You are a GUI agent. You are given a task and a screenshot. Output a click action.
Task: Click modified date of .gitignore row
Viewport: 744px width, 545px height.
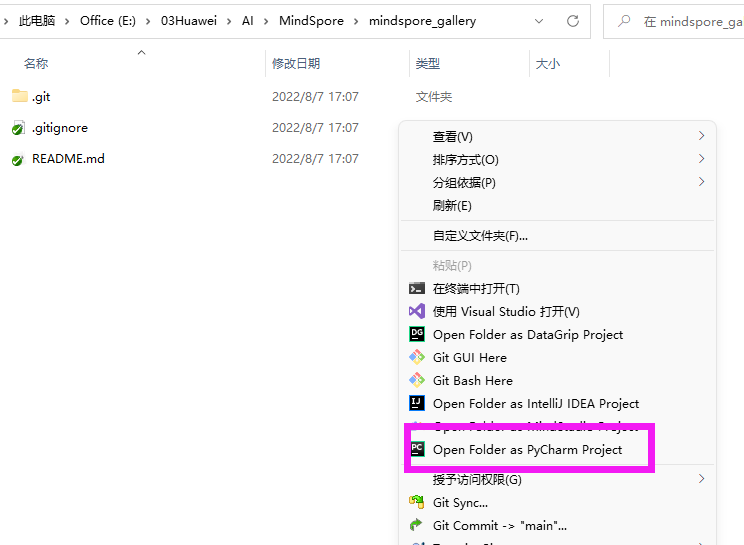(315, 128)
